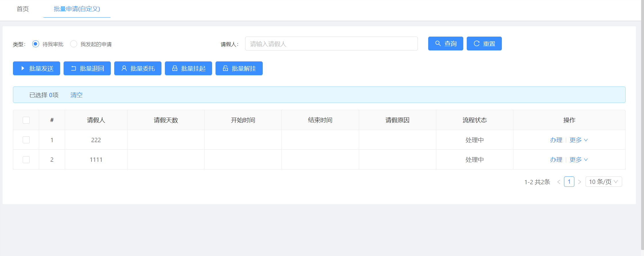Click 办理 link for row 222
Image resolution: width=644 pixels, height=256 pixels.
(x=556, y=140)
